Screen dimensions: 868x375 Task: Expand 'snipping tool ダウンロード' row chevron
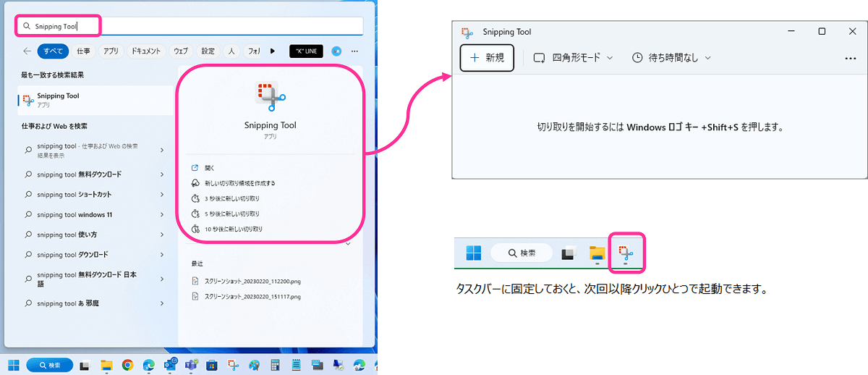click(x=161, y=255)
